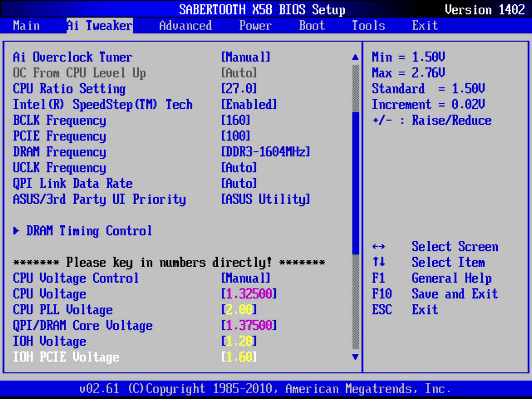Viewport: 532px width, 399px height.
Task: Click the American Megatrends copyright text
Action: click(265, 389)
